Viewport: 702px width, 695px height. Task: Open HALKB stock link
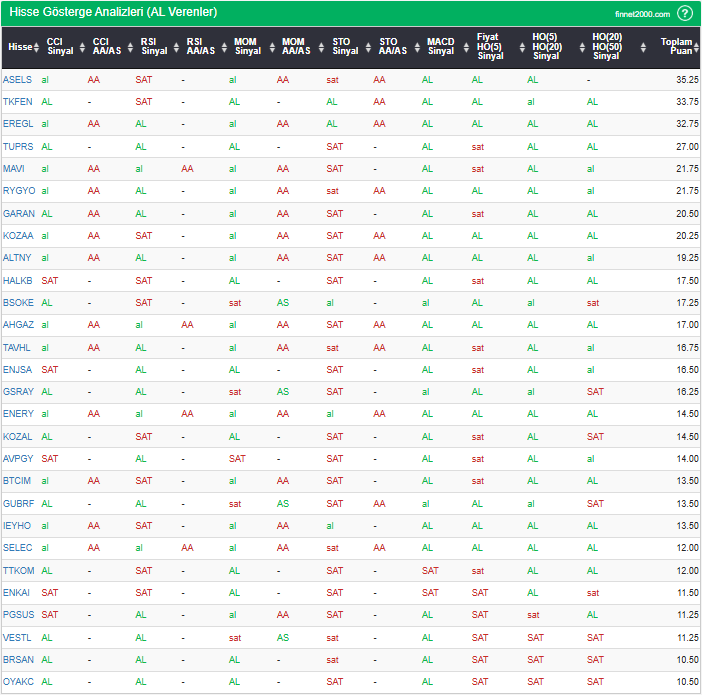click(18, 280)
